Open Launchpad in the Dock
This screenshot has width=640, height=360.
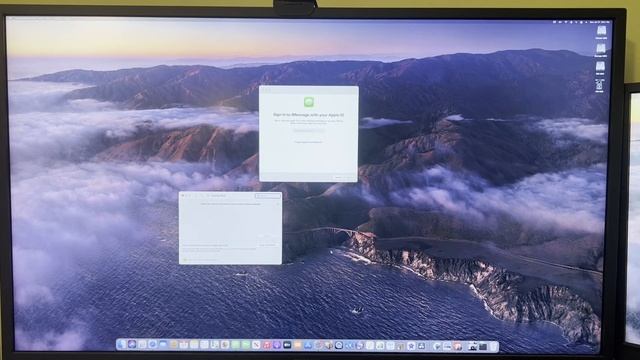(x=142, y=345)
